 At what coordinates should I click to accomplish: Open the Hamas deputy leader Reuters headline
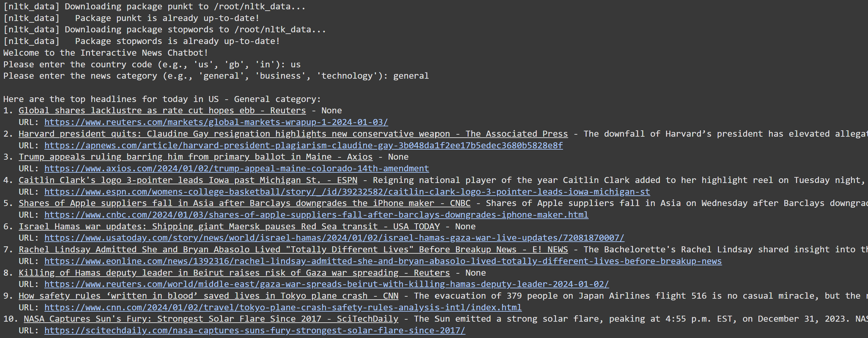tap(234, 272)
